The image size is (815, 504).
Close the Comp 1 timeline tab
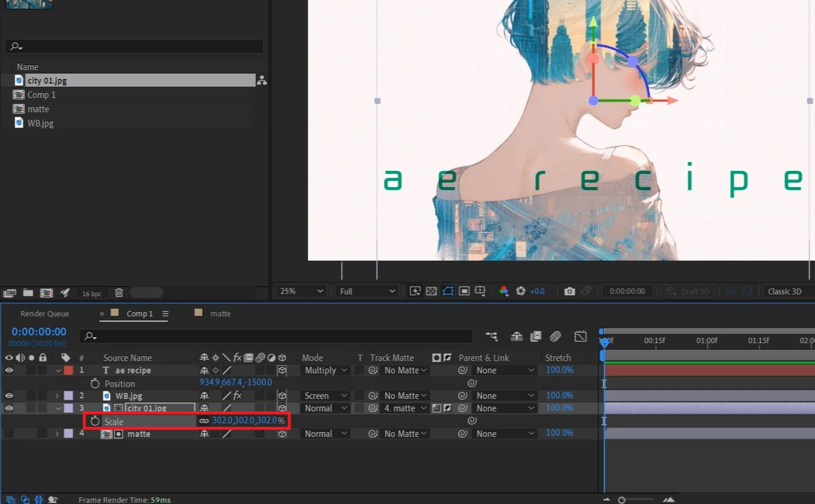pos(102,313)
